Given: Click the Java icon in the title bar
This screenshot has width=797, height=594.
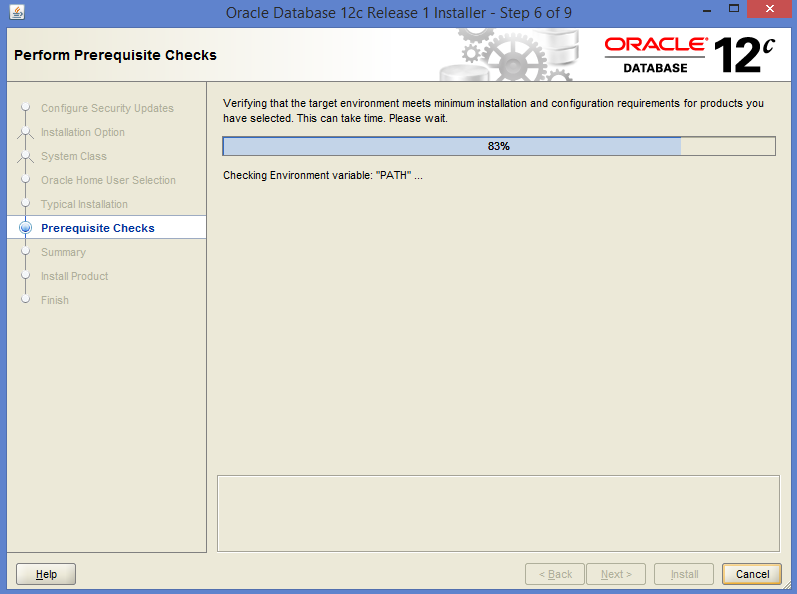Looking at the screenshot, I should 17,12.
